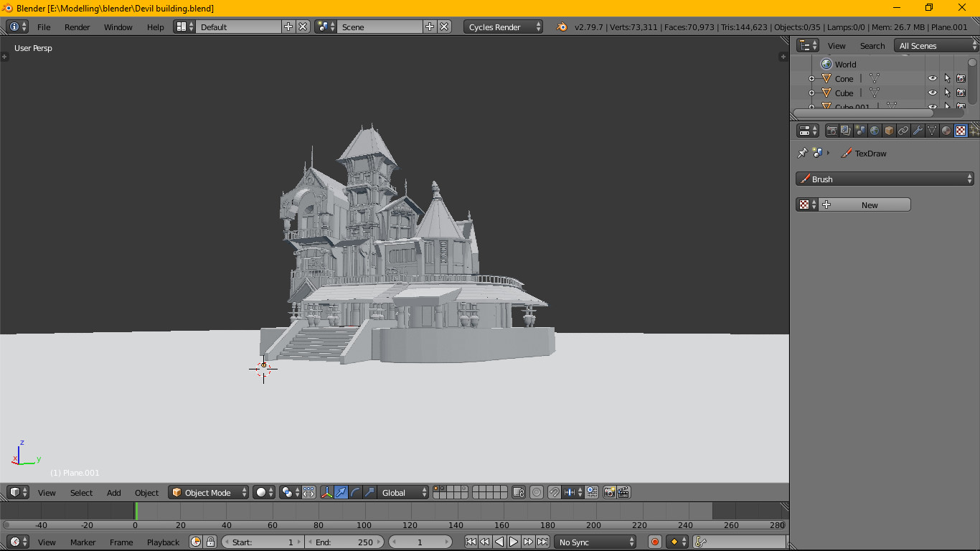Open the Render menu in the top bar
The image size is (980, 551).
tap(77, 27)
